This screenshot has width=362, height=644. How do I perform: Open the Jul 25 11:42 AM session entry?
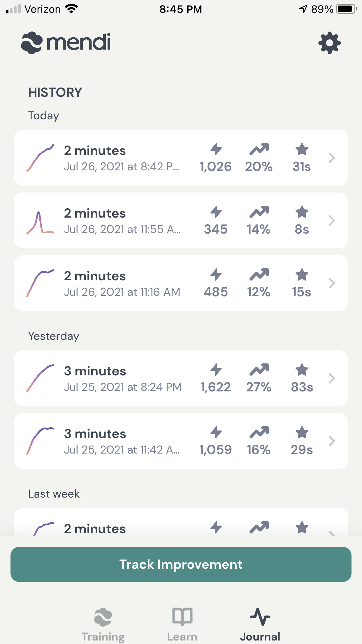(x=122, y=441)
